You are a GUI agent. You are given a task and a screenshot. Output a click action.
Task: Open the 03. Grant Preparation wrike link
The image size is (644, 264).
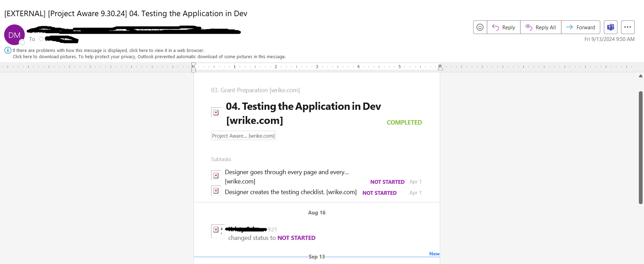[x=255, y=90]
